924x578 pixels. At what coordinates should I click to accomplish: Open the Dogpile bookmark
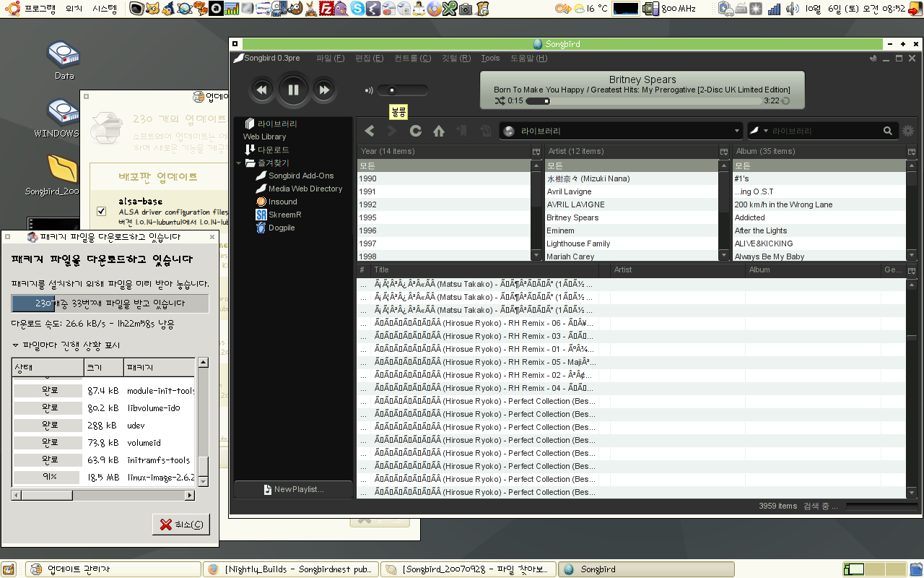[x=281, y=228]
